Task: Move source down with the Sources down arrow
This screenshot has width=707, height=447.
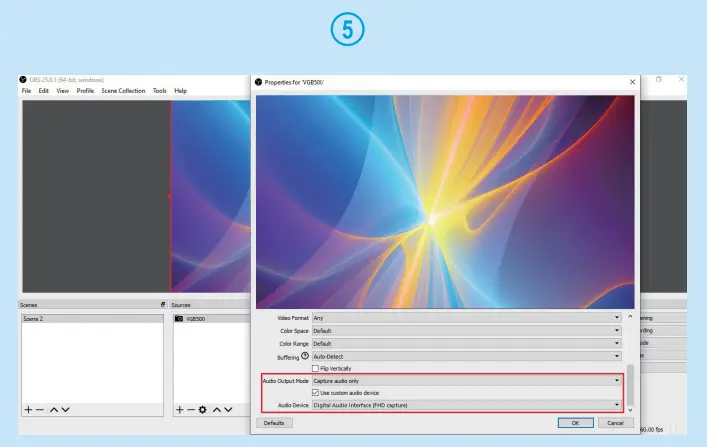Action: (228, 410)
